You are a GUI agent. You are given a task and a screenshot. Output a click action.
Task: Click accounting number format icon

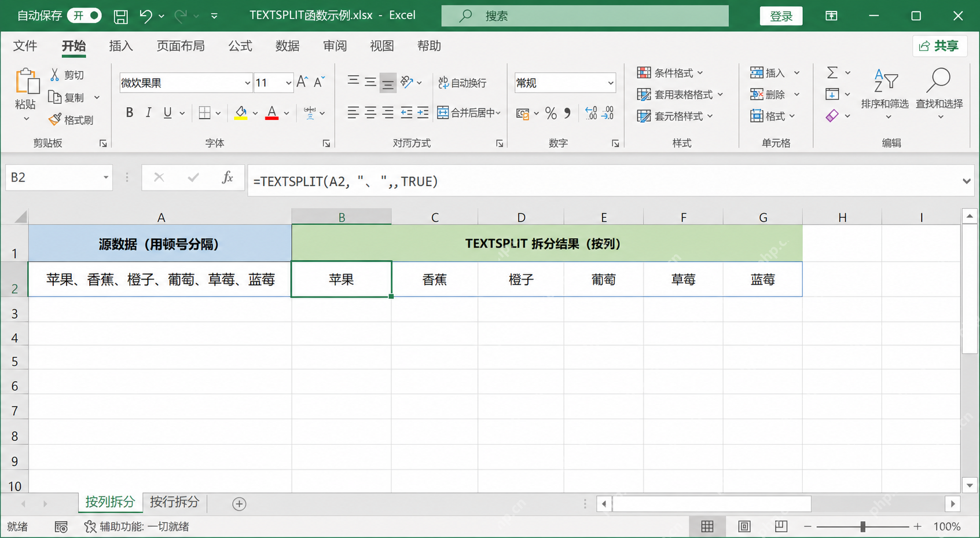click(523, 114)
